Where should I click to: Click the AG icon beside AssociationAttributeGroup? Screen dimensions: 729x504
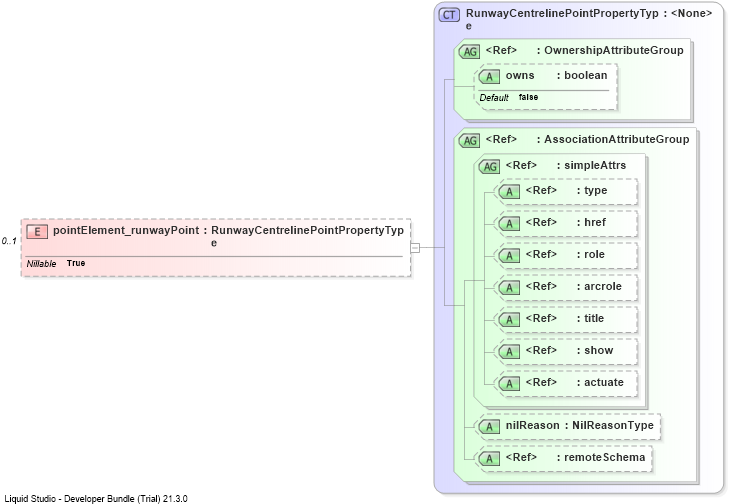pos(469,140)
